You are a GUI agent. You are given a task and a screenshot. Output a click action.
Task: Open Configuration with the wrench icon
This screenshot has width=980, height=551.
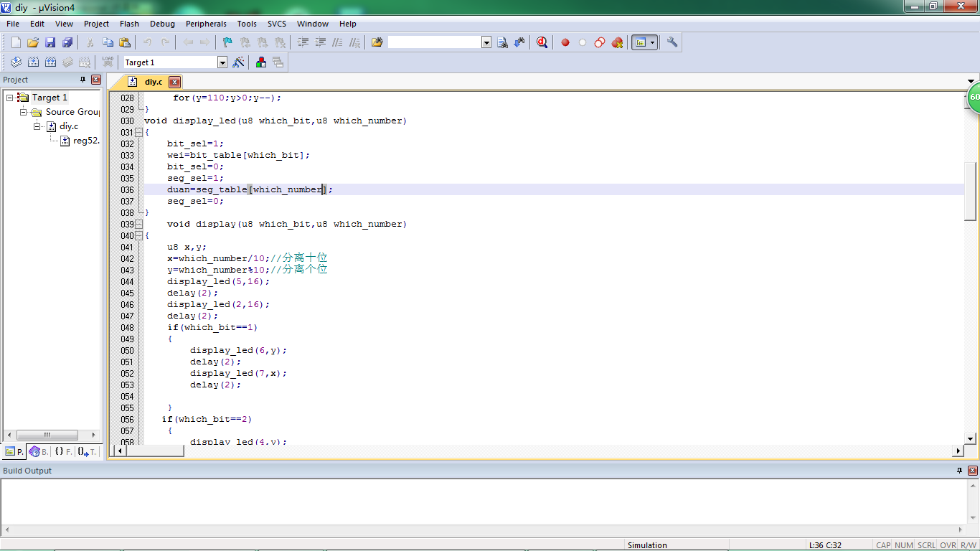[672, 42]
